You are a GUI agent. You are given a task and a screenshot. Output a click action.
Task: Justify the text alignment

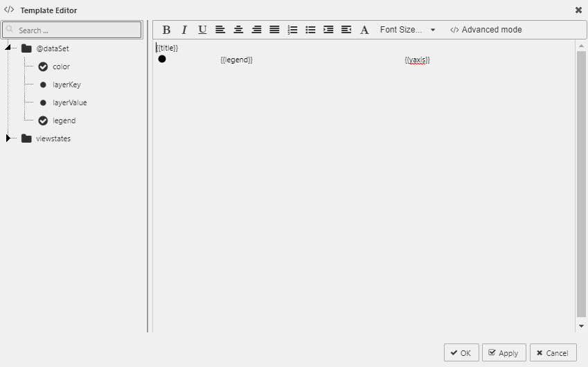pyautogui.click(x=274, y=30)
